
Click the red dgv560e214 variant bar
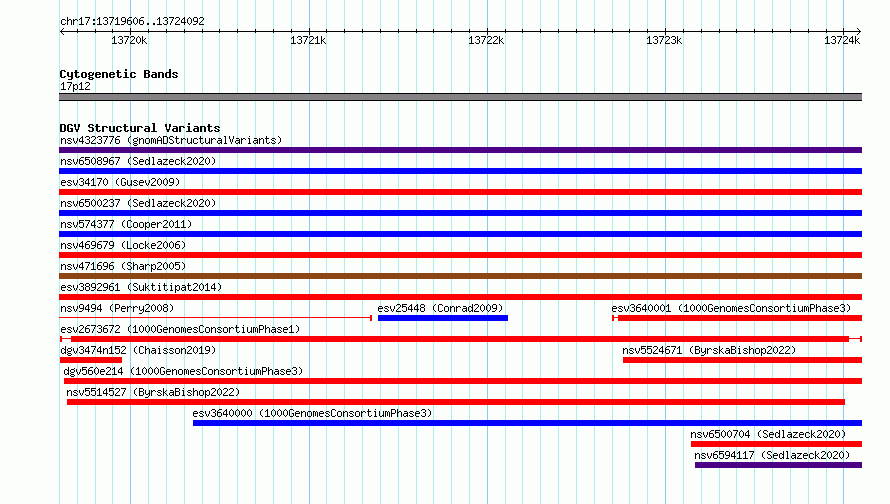(463, 381)
